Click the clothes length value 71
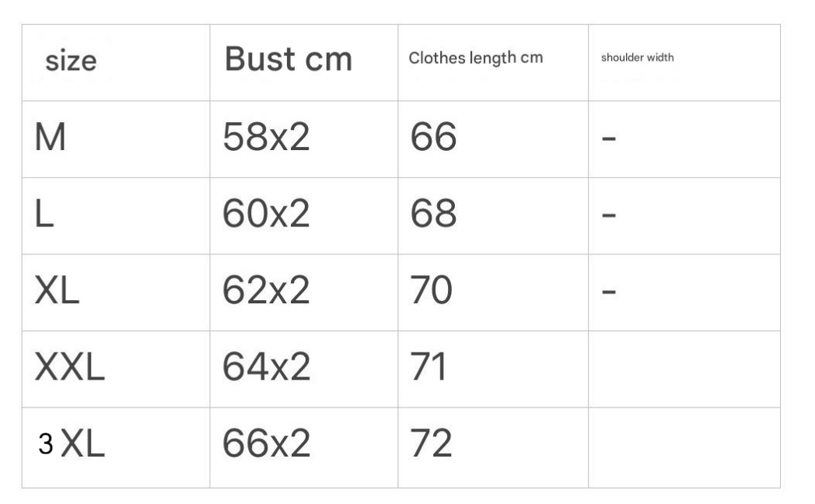Screen dimensions: 815x504 click(x=428, y=368)
